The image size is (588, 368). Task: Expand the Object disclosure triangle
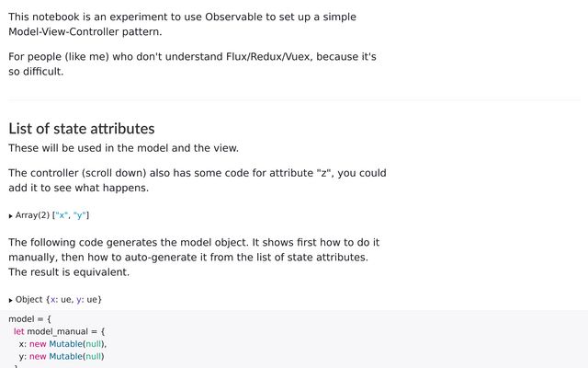tap(11, 300)
